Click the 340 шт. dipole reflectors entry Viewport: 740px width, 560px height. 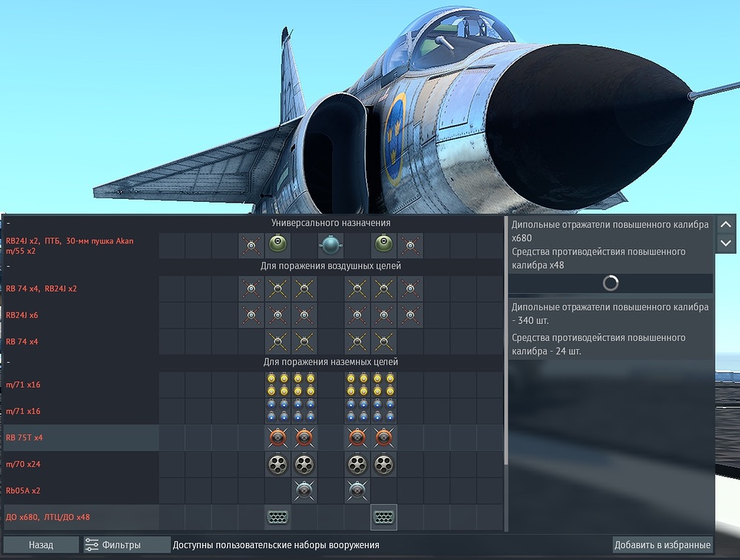point(610,314)
